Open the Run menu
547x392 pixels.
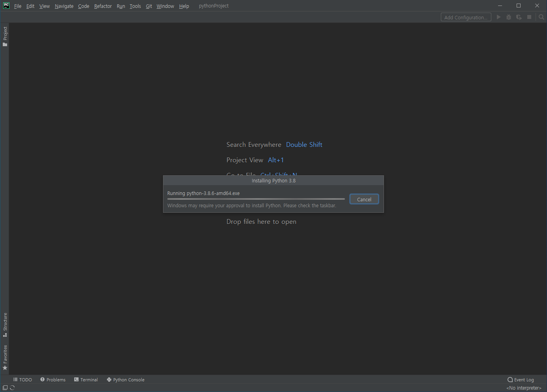(121, 6)
